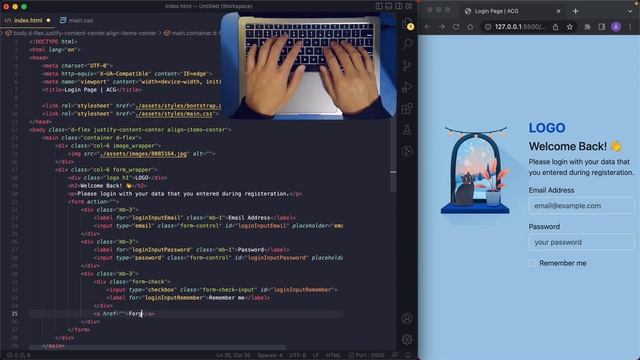Toggle the Remember me checkbox
640x360 pixels.
point(532,263)
